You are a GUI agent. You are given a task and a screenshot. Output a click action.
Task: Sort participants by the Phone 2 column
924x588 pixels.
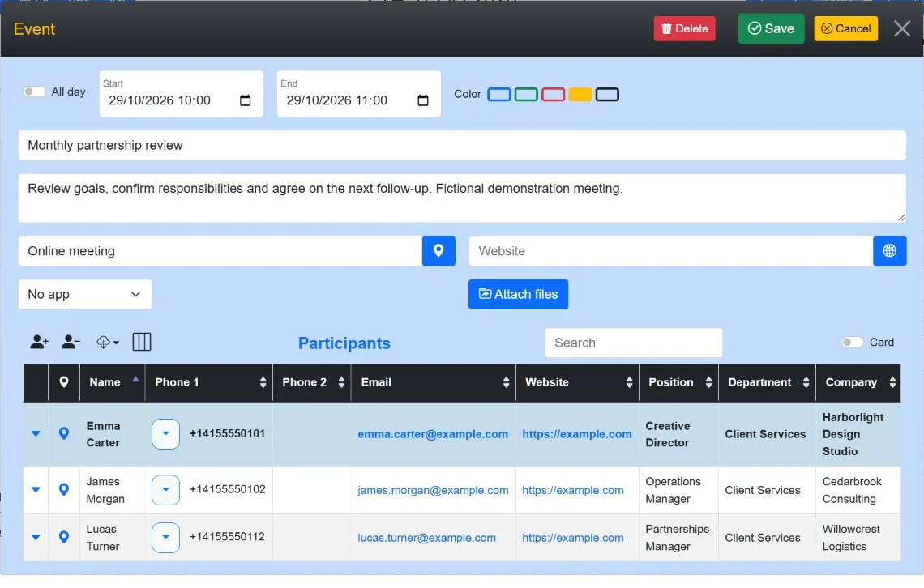[312, 382]
